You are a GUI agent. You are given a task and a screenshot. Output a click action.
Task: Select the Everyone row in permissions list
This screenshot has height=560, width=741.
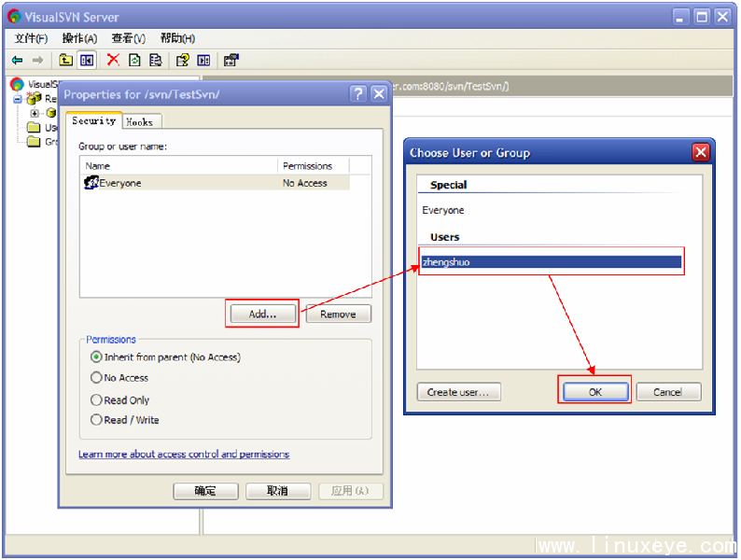(x=217, y=182)
